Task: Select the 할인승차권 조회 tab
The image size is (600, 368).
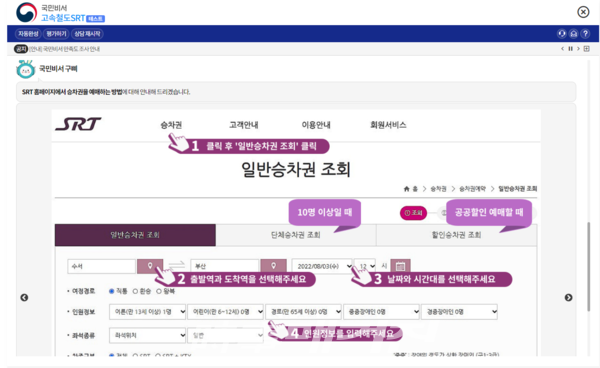Action: [457, 235]
